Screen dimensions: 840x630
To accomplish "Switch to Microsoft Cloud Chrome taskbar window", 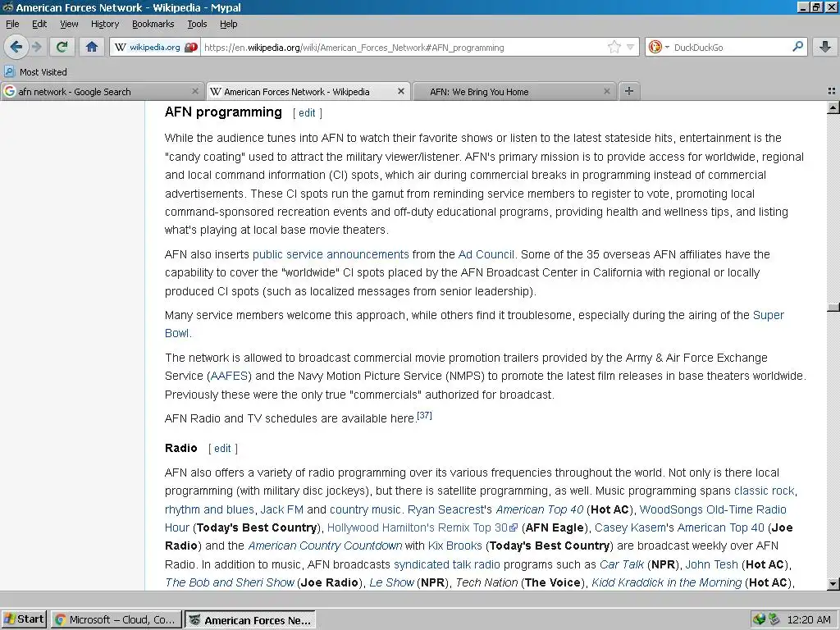I will (x=116, y=620).
